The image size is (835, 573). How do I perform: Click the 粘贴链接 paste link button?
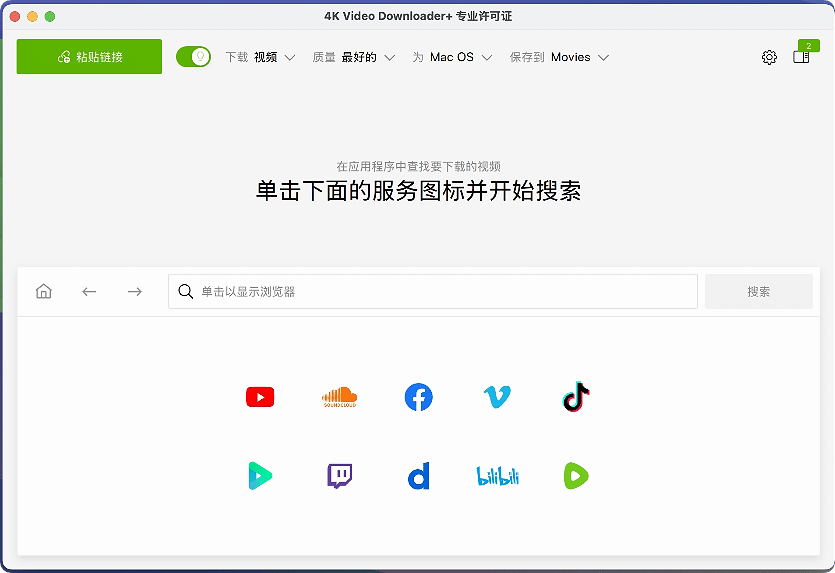(x=89, y=56)
